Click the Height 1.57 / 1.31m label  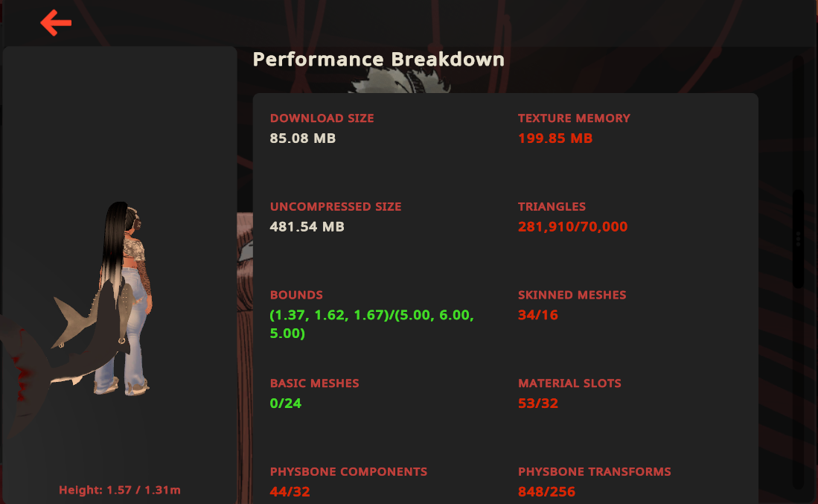tap(120, 490)
